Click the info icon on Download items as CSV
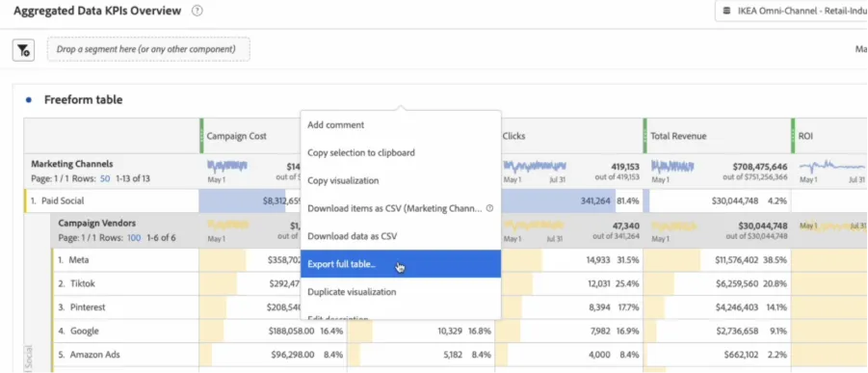 [x=489, y=208]
